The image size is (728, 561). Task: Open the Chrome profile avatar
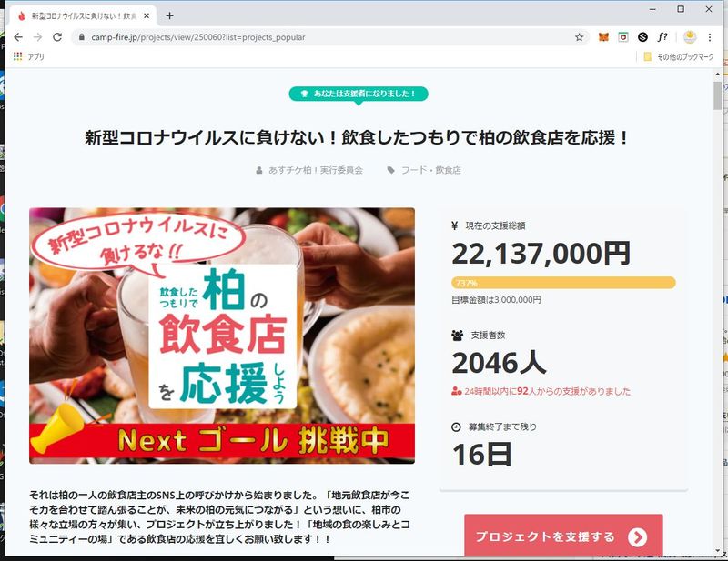(x=690, y=37)
